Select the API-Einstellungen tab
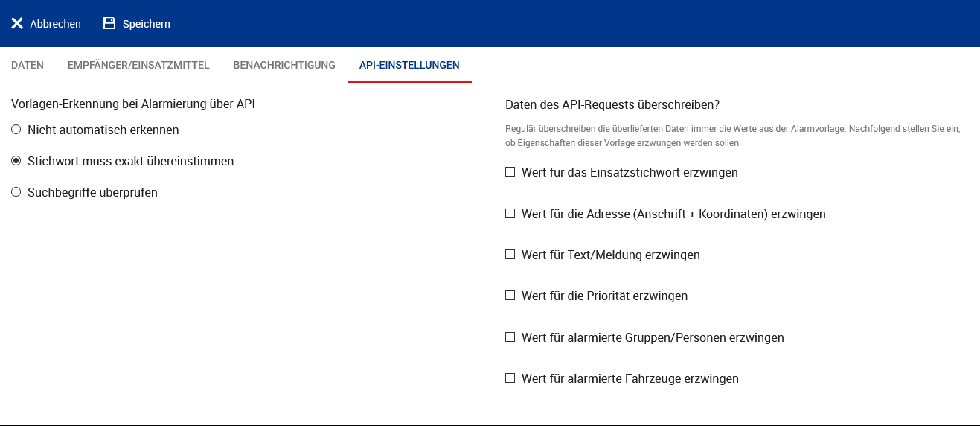The image size is (980, 426). (x=409, y=65)
